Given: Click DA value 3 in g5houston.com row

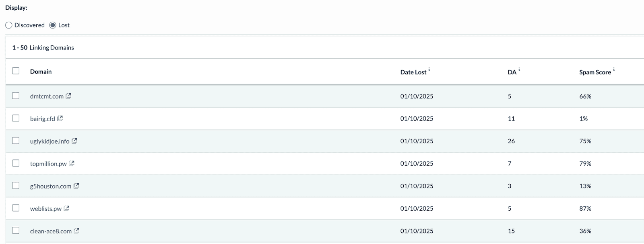Looking at the screenshot, I should point(510,187).
